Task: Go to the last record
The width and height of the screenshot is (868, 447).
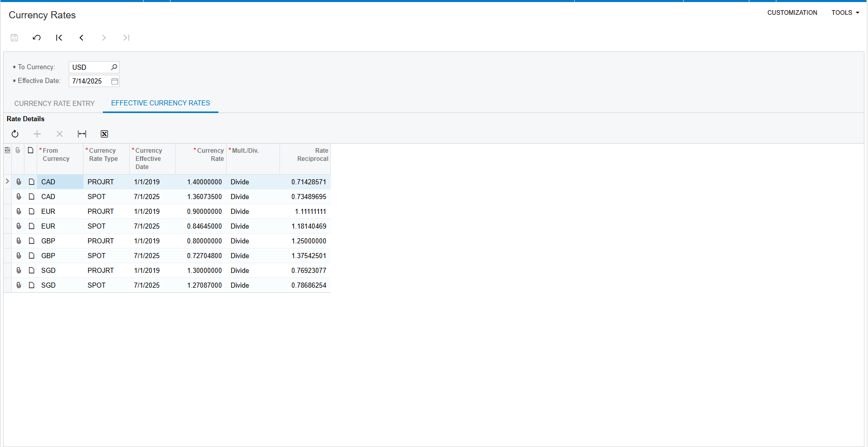Action: click(x=126, y=38)
